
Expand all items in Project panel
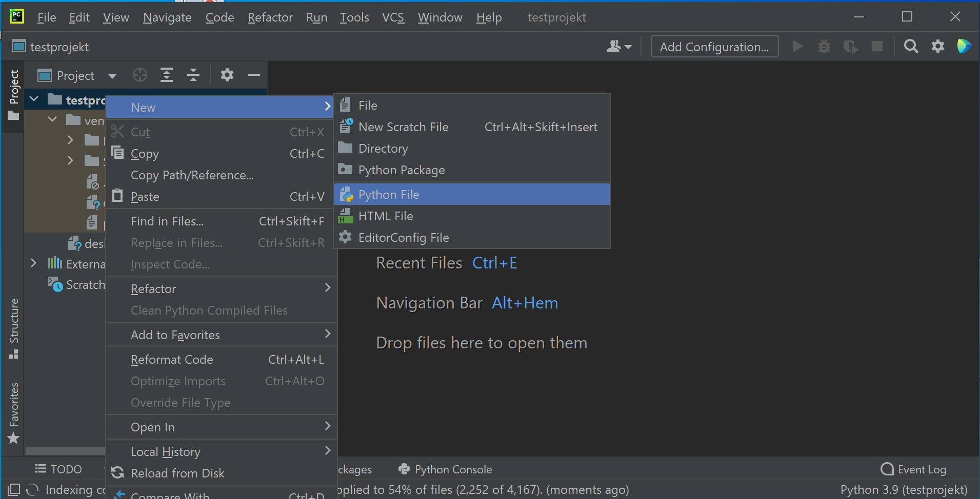(167, 75)
